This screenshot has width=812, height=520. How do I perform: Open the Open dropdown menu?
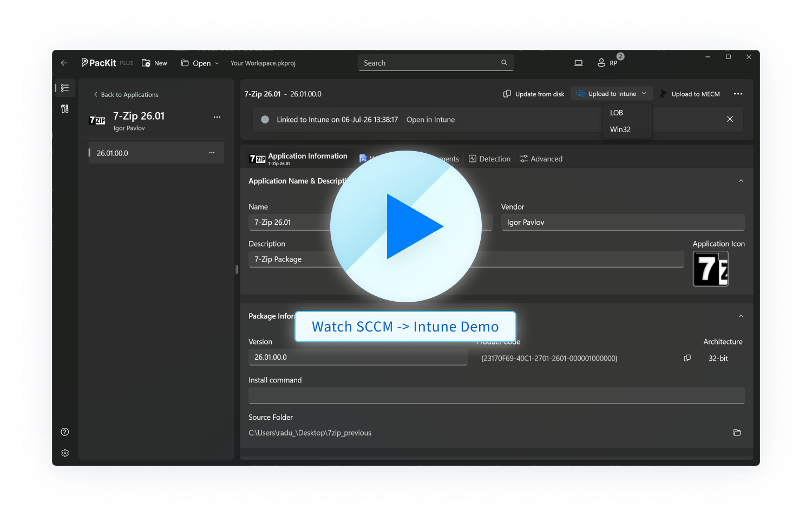click(200, 63)
